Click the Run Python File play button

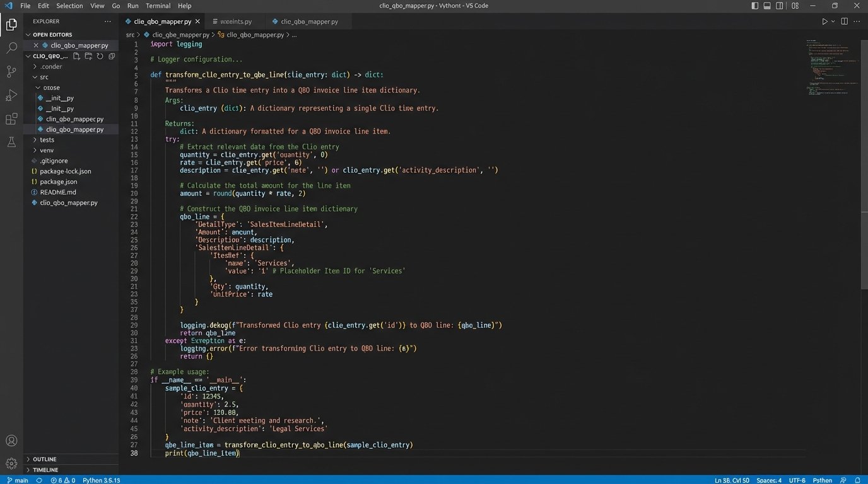pyautogui.click(x=824, y=21)
